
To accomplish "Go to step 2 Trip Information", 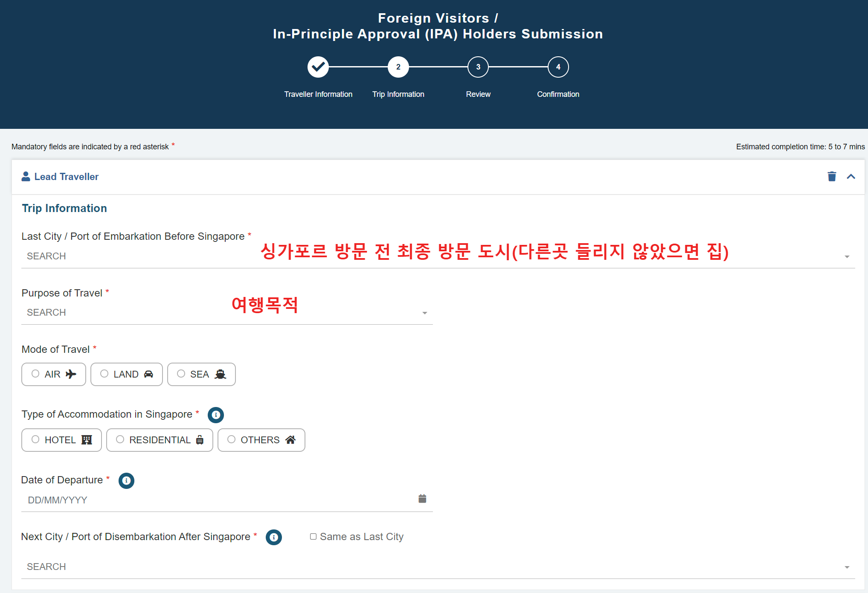I will point(398,67).
